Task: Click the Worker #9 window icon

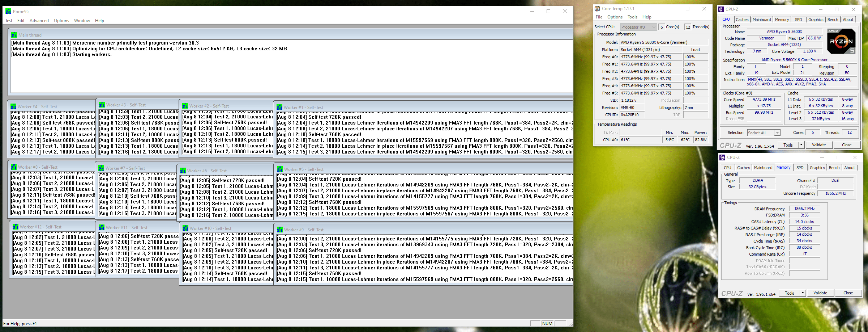Action: pyautogui.click(x=280, y=230)
